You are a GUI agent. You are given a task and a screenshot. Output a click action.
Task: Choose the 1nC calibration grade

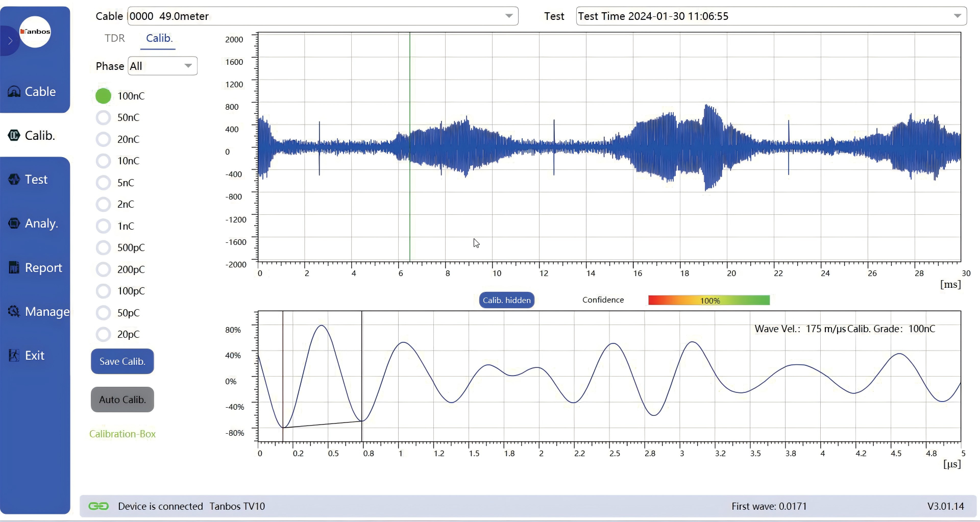[x=103, y=226]
